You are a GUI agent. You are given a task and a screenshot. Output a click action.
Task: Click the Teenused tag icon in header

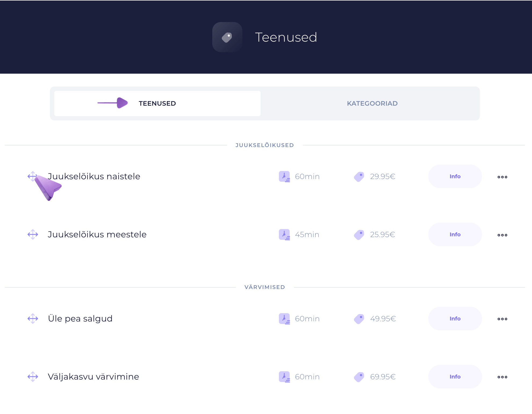click(x=227, y=37)
